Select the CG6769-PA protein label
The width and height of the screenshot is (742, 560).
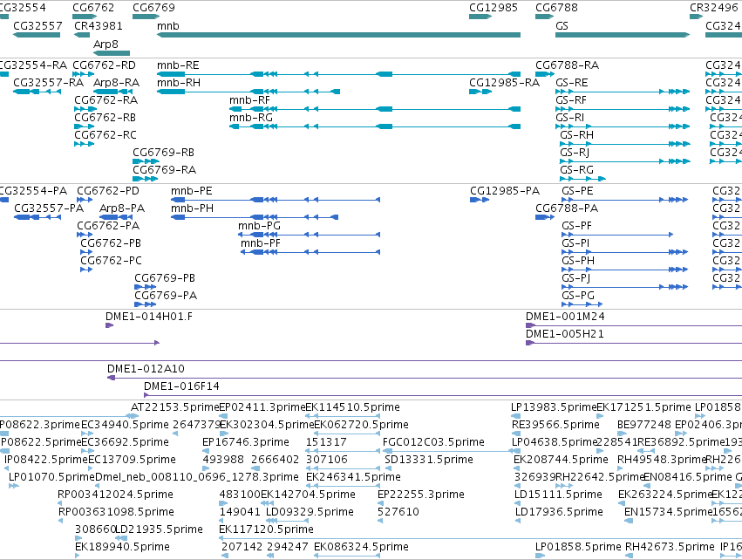click(x=166, y=296)
